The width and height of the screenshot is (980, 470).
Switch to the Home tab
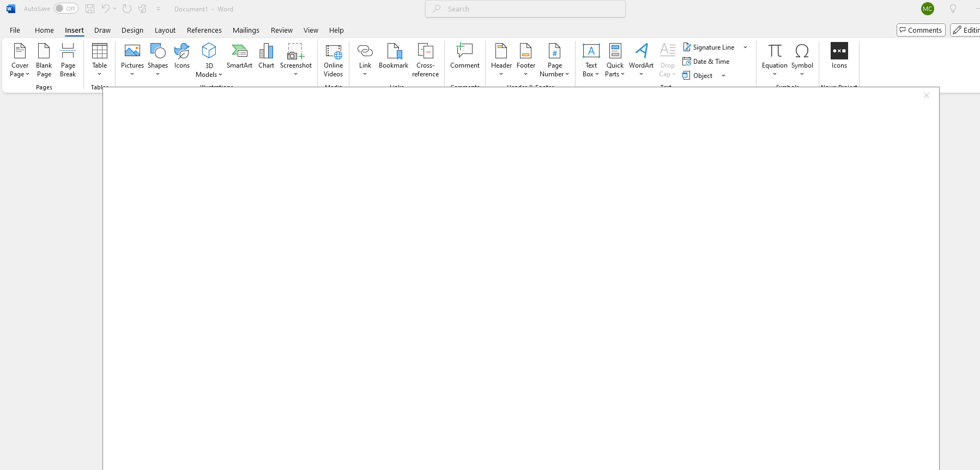(44, 31)
